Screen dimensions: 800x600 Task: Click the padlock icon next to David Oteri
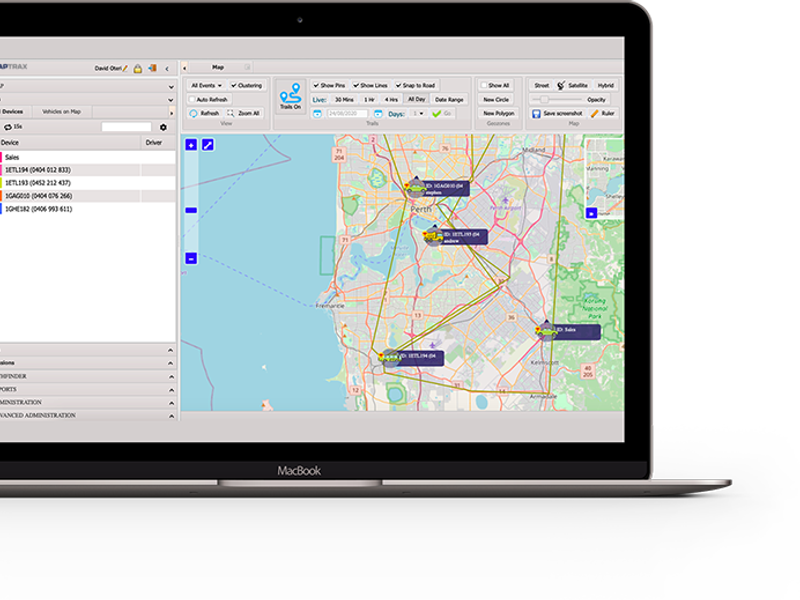[x=137, y=68]
